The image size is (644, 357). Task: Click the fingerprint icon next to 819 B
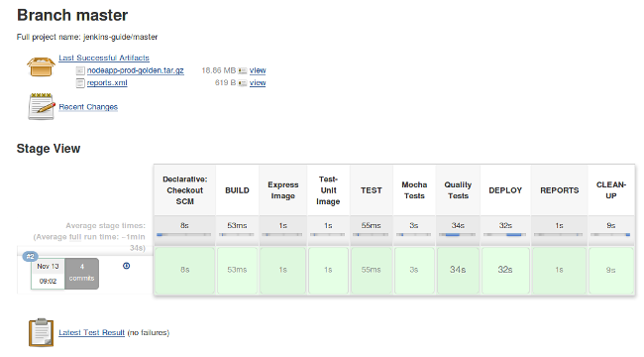tap(243, 83)
